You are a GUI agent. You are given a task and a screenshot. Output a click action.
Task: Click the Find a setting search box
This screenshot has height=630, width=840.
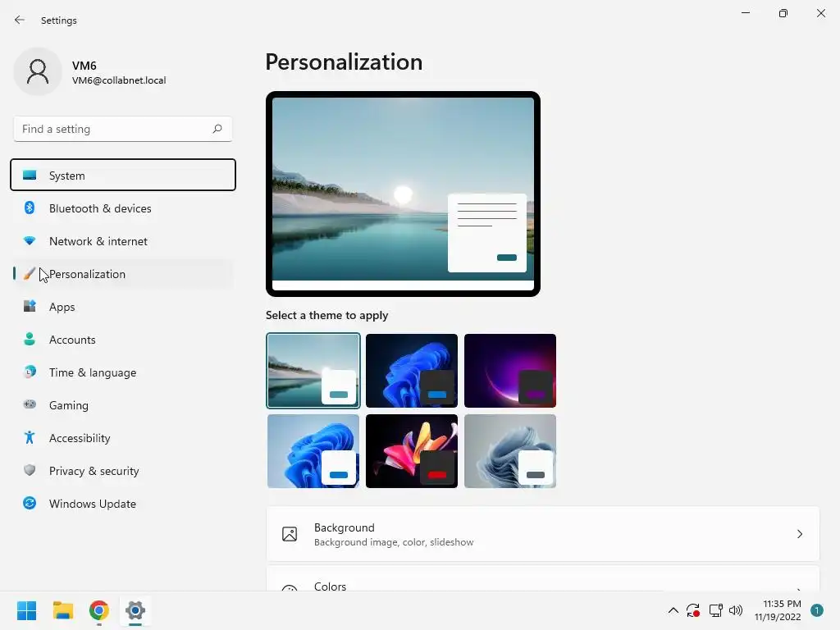click(x=123, y=129)
